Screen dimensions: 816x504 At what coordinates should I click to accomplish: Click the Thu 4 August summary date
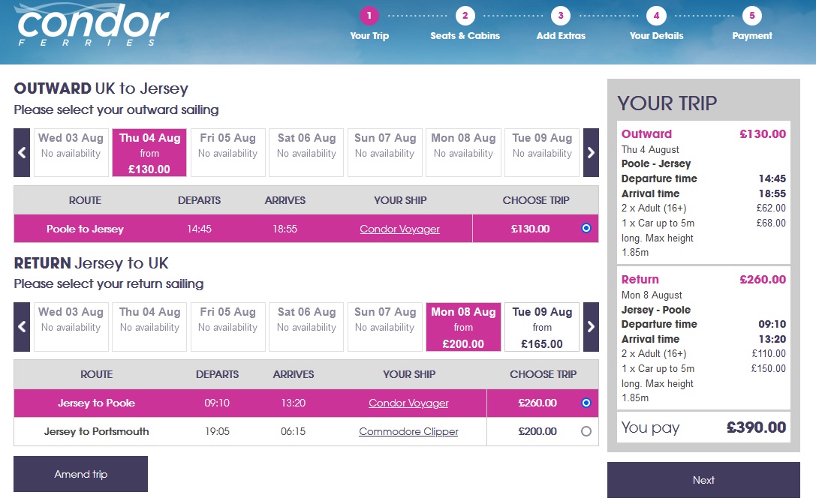pos(650,150)
